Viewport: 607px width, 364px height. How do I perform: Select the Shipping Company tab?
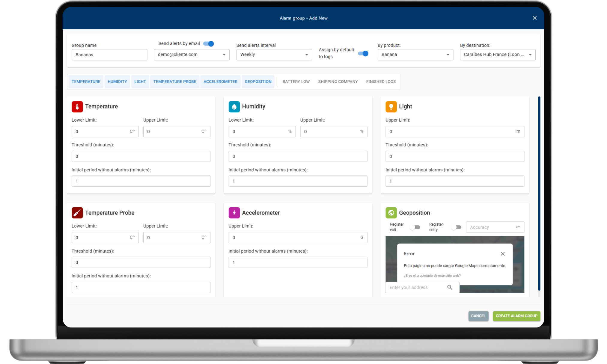click(x=338, y=81)
